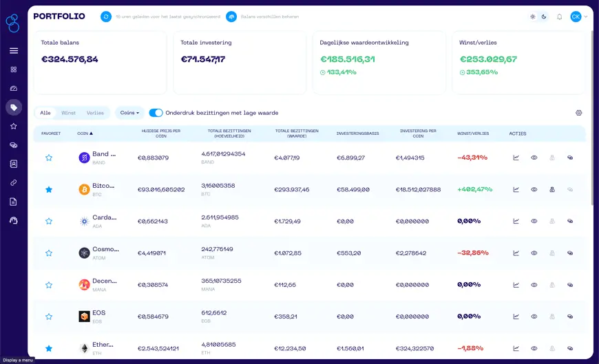Open dashboard grid icon in sidebar
This screenshot has height=364, width=599.
click(14, 69)
